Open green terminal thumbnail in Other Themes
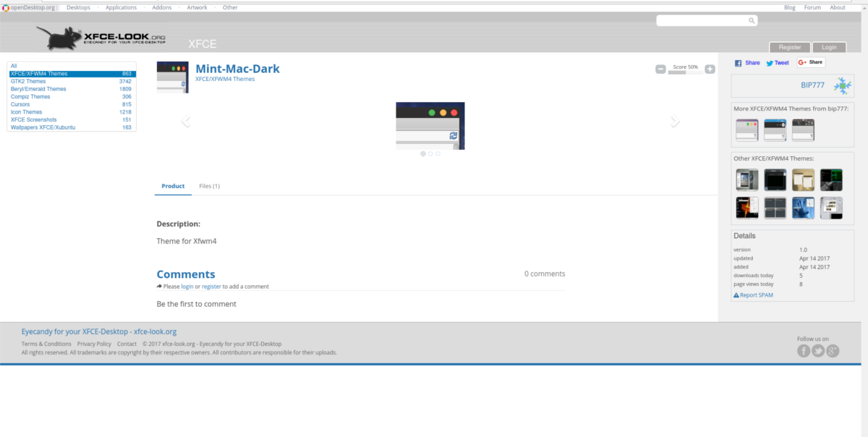Screen dimensions: 868x437 832,179
